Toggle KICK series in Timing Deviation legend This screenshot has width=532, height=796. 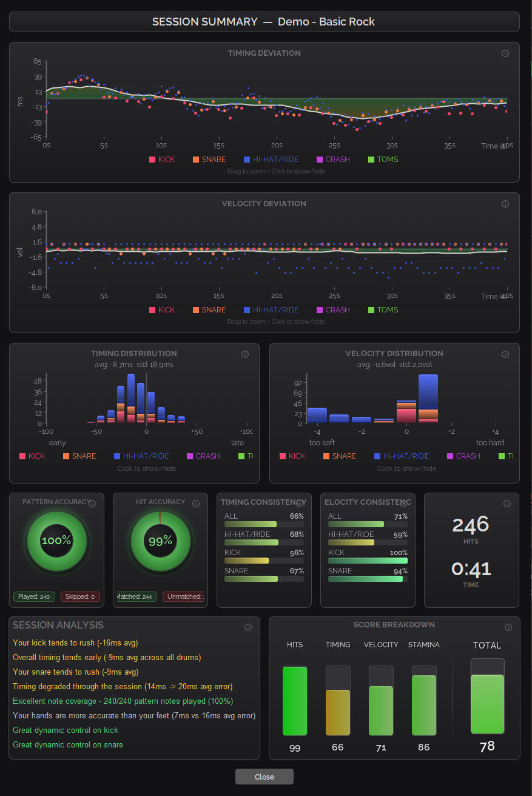(x=161, y=160)
